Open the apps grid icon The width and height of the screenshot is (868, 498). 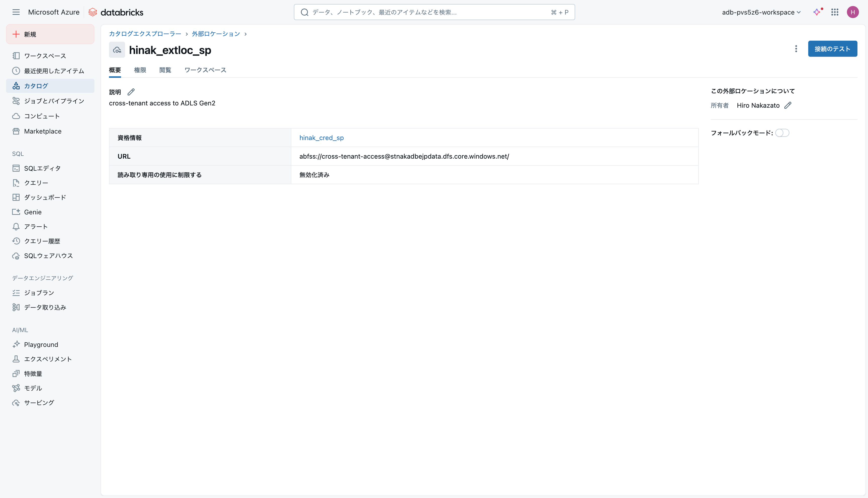(x=835, y=12)
